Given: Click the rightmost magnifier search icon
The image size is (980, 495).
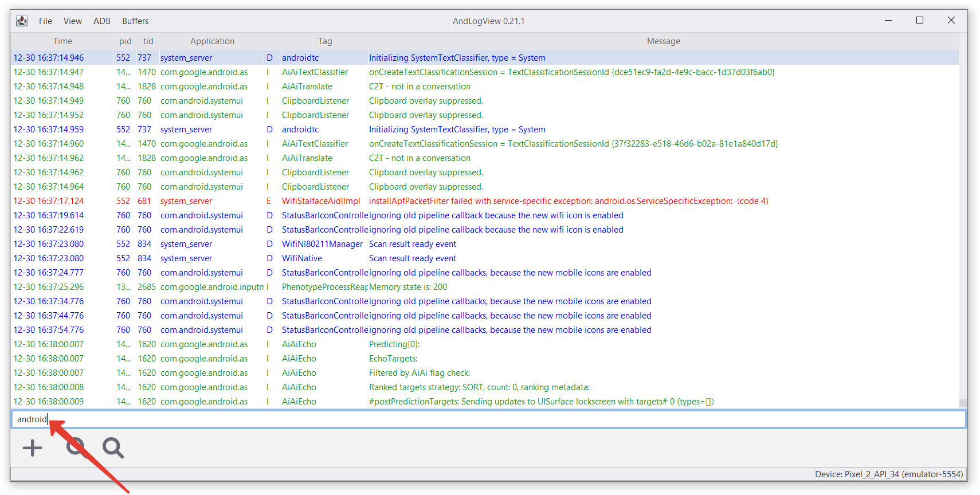Looking at the screenshot, I should coord(113,447).
